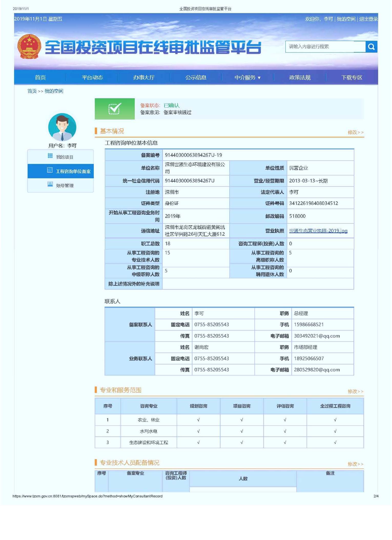This screenshot has width=392, height=540.
Task: Focus the 请输入内容进行搜索 search field
Action: (325, 47)
